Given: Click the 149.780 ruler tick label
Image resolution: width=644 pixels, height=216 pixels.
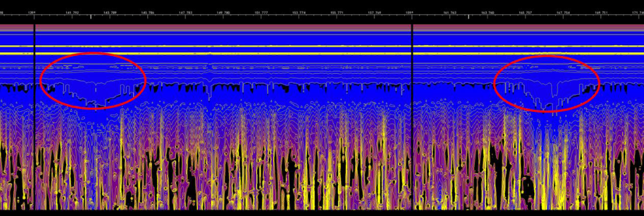Looking at the screenshot, I should click(x=224, y=12).
